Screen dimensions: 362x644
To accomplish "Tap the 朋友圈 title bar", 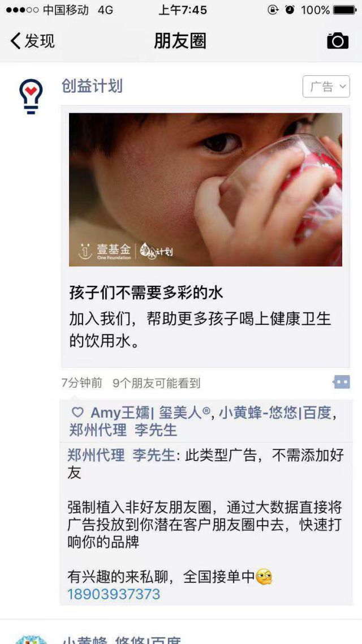I will [180, 41].
